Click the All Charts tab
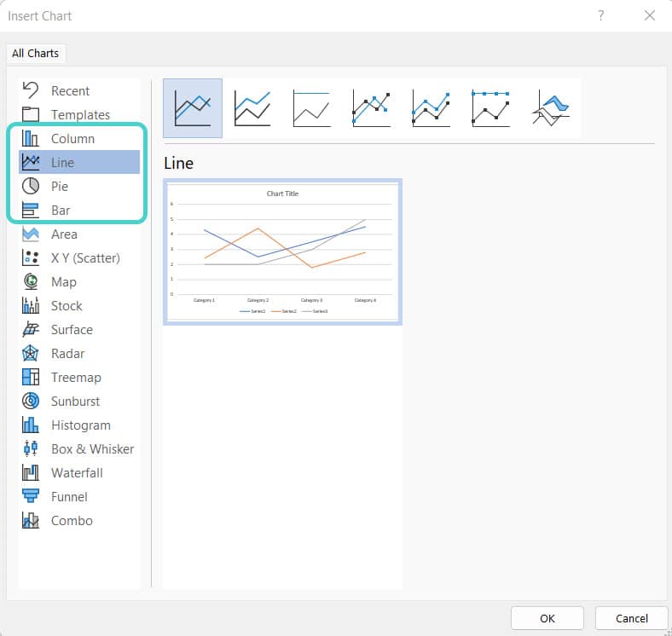 [x=36, y=53]
